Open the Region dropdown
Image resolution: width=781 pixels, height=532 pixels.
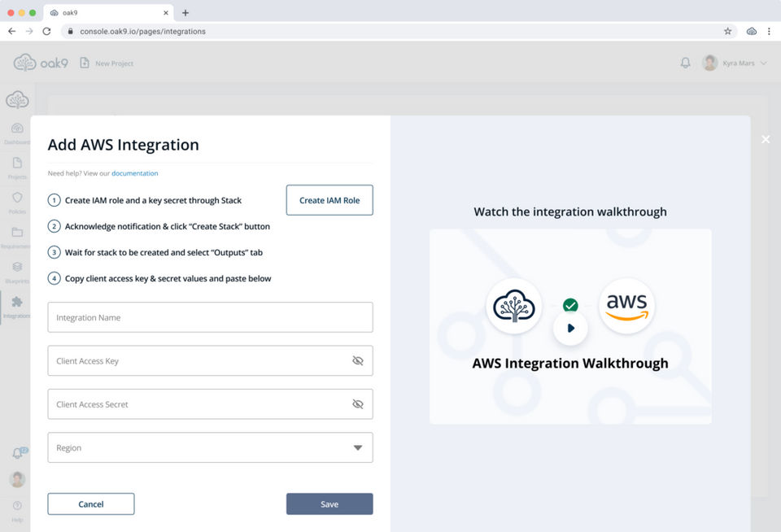(210, 447)
